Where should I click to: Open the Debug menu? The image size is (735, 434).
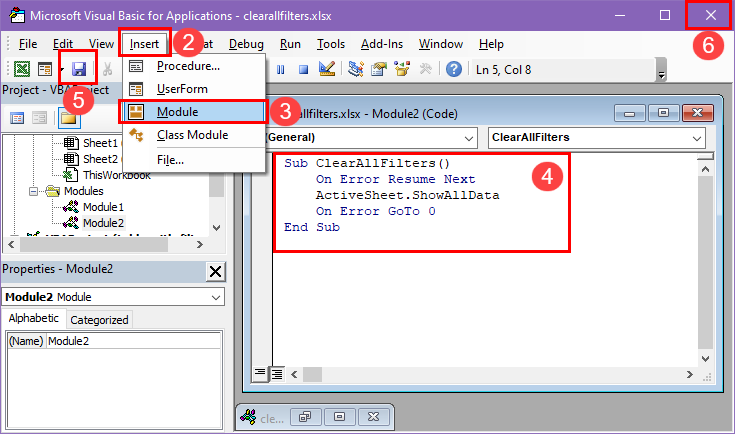click(x=246, y=44)
